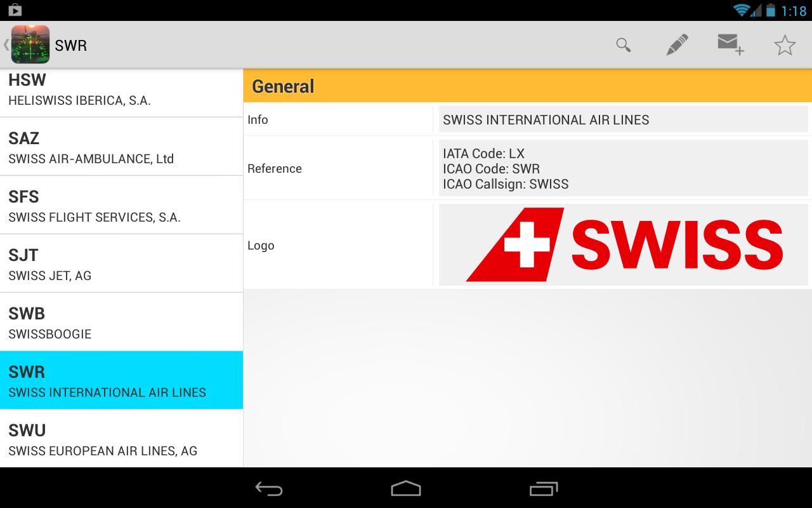Image resolution: width=812 pixels, height=508 pixels.
Task: Tap the ICAO Callsign: SWISS line
Action: [506, 184]
